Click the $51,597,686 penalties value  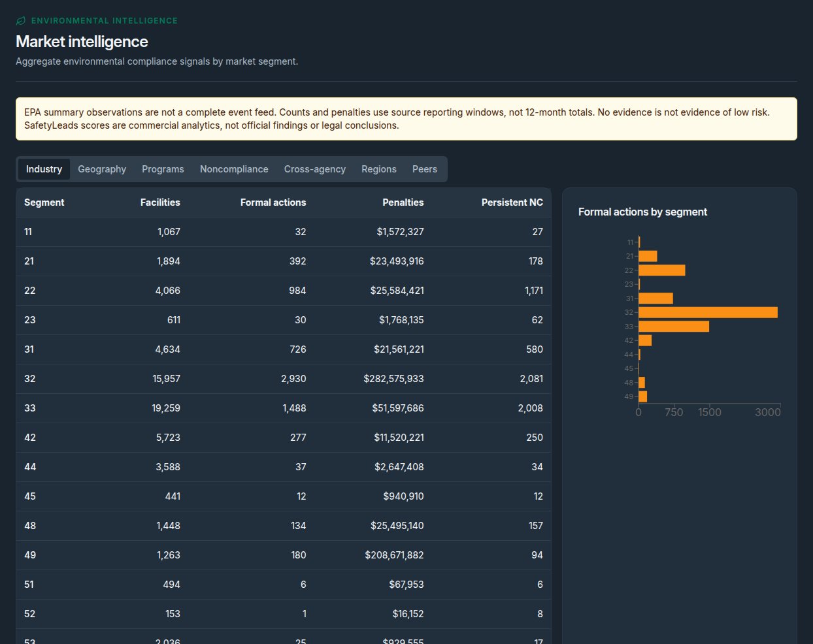point(398,408)
